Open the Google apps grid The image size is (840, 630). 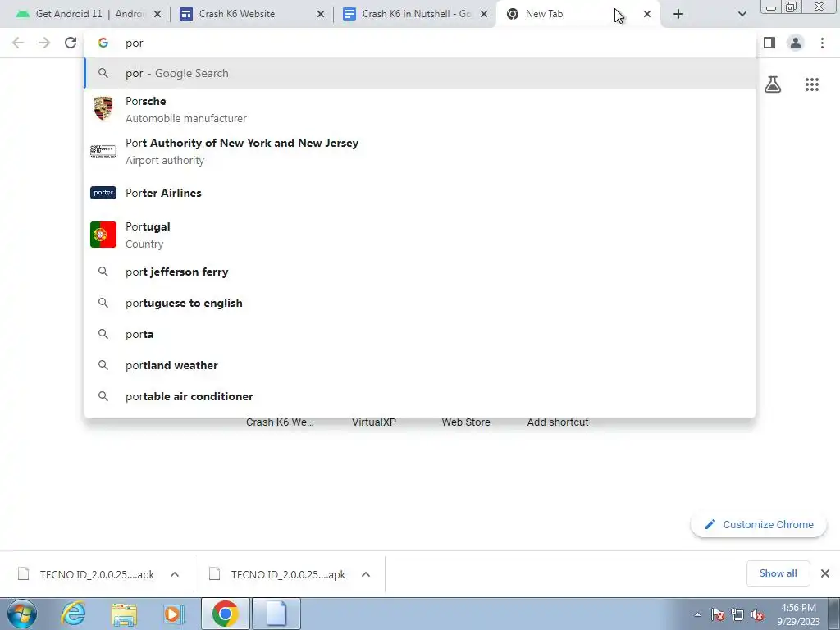click(x=812, y=84)
